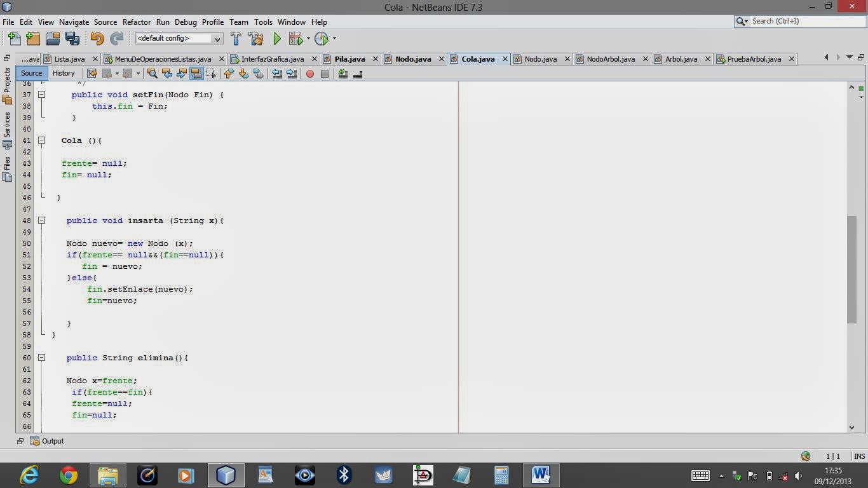The image size is (868, 488).
Task: Click the Find Next Occurrence icon
Action: point(182,74)
